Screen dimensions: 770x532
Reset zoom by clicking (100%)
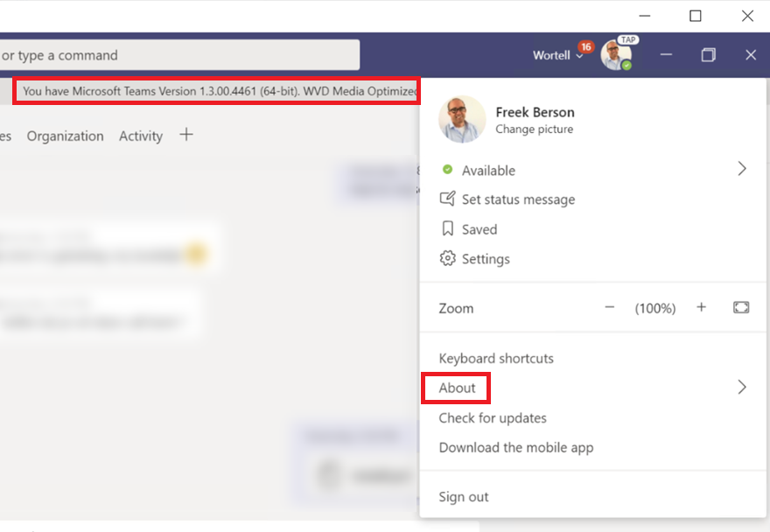(655, 309)
